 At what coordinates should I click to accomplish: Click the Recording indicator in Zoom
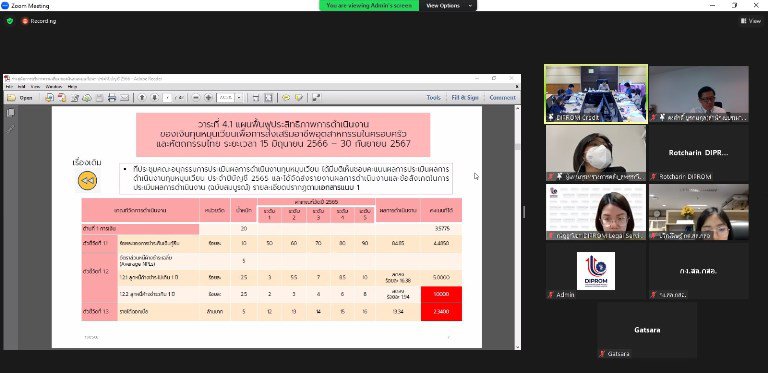click(39, 21)
